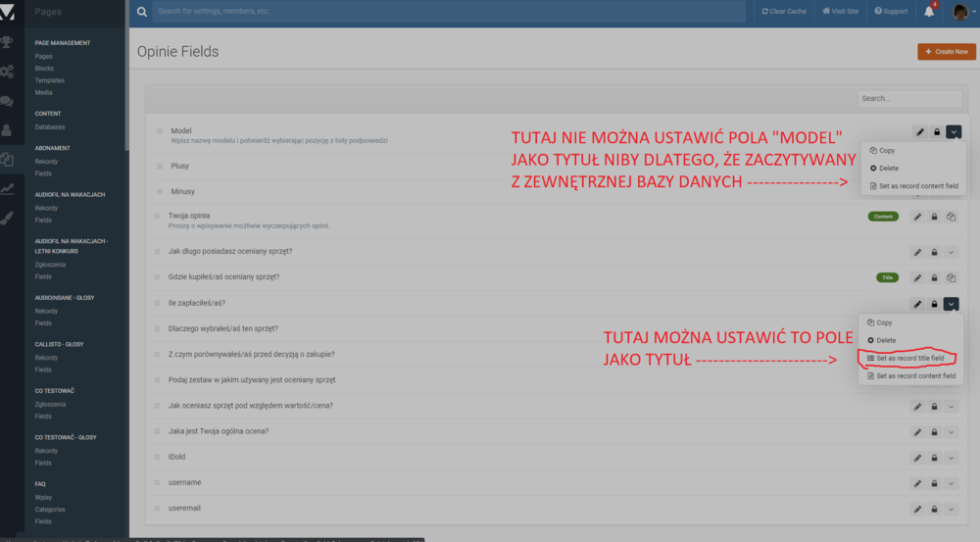Click the fields list Search box

point(910,98)
